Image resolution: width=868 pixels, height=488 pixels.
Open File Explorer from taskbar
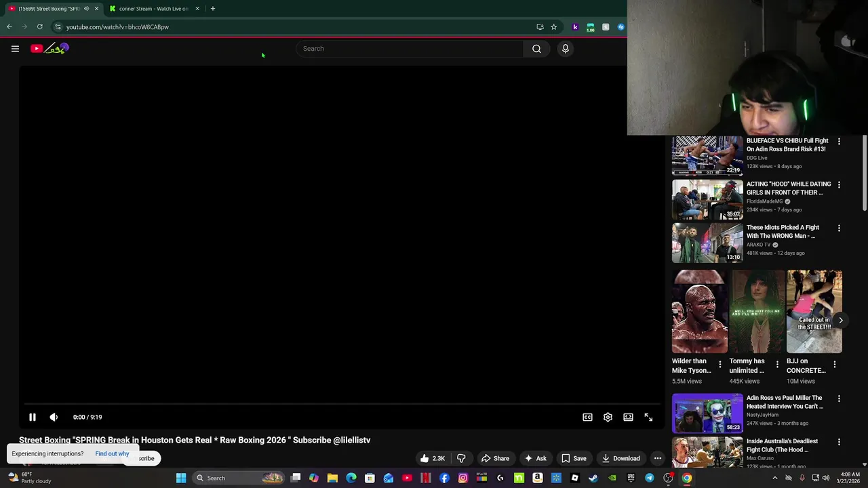coord(332,478)
